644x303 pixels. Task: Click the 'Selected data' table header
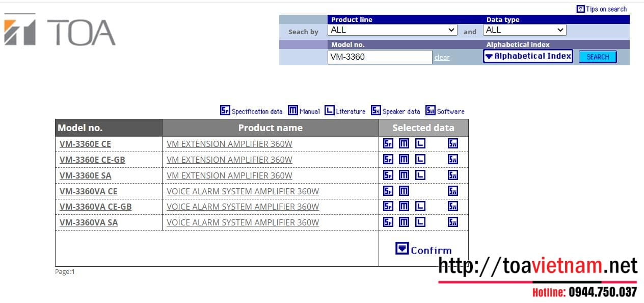click(x=423, y=128)
